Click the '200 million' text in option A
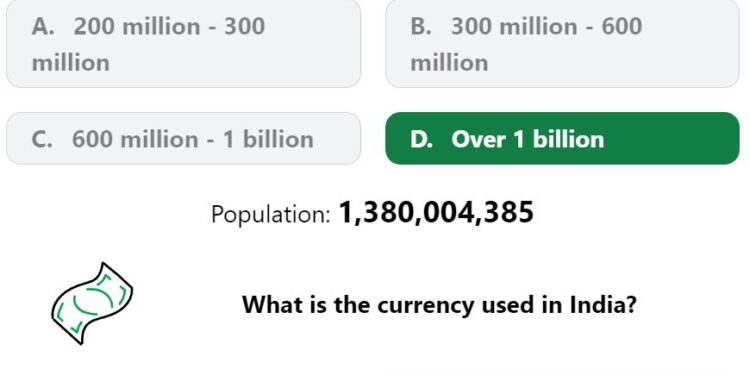750x375 pixels. [x=137, y=26]
